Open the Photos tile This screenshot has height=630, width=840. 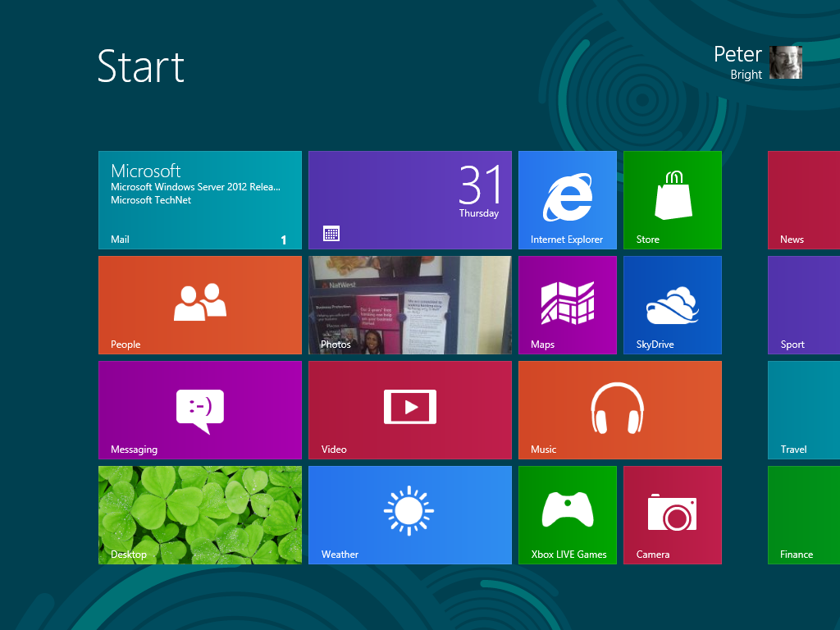(409, 304)
